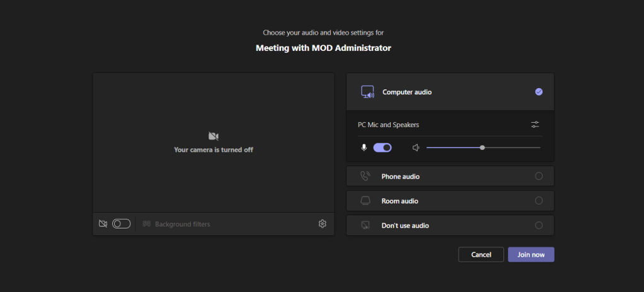Select the Phone audio radio button

539,176
